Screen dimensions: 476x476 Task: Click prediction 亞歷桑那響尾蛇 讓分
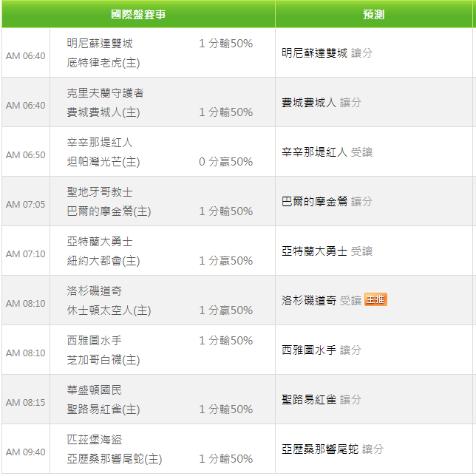(x=333, y=449)
